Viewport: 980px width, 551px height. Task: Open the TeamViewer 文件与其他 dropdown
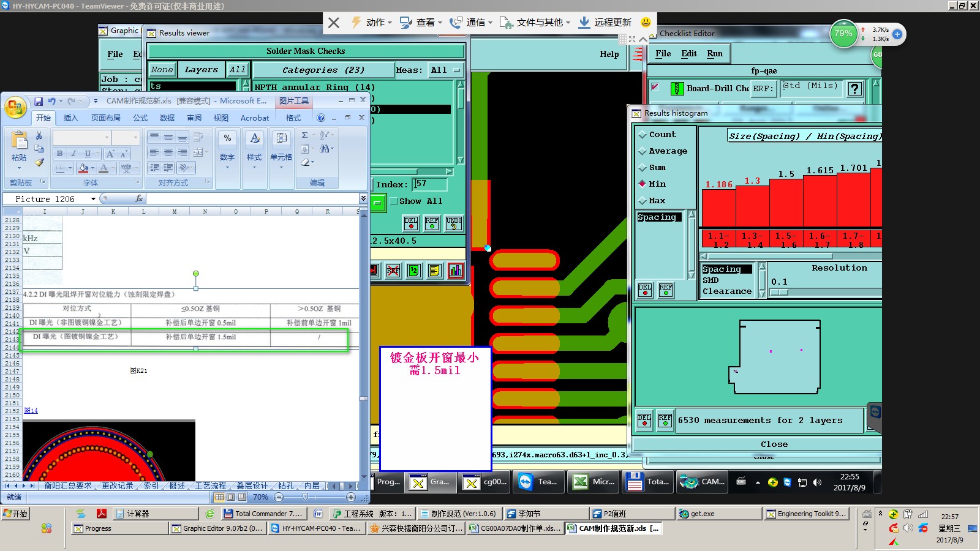pos(535,23)
